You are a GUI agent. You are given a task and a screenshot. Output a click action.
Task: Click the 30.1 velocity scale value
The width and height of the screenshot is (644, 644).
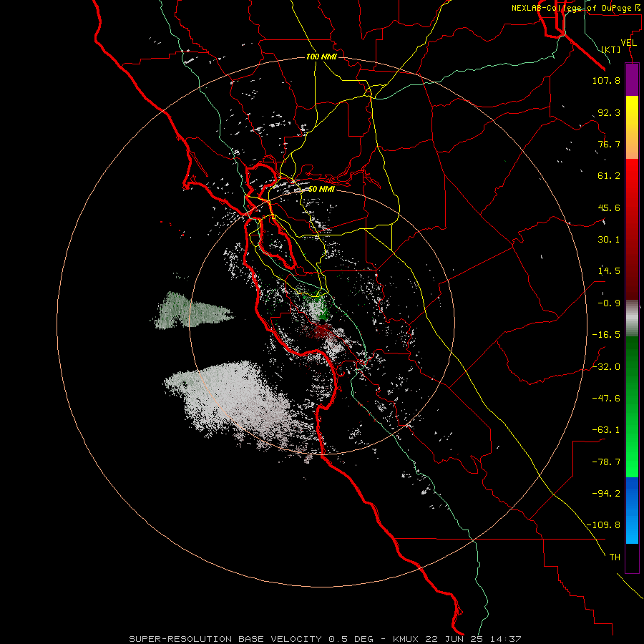coord(609,240)
